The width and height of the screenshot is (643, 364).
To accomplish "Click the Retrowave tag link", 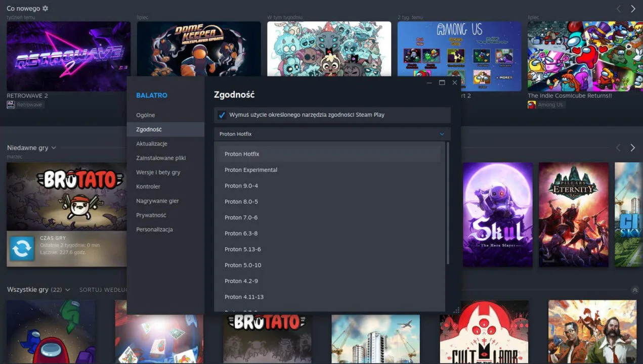I will 30,105.
